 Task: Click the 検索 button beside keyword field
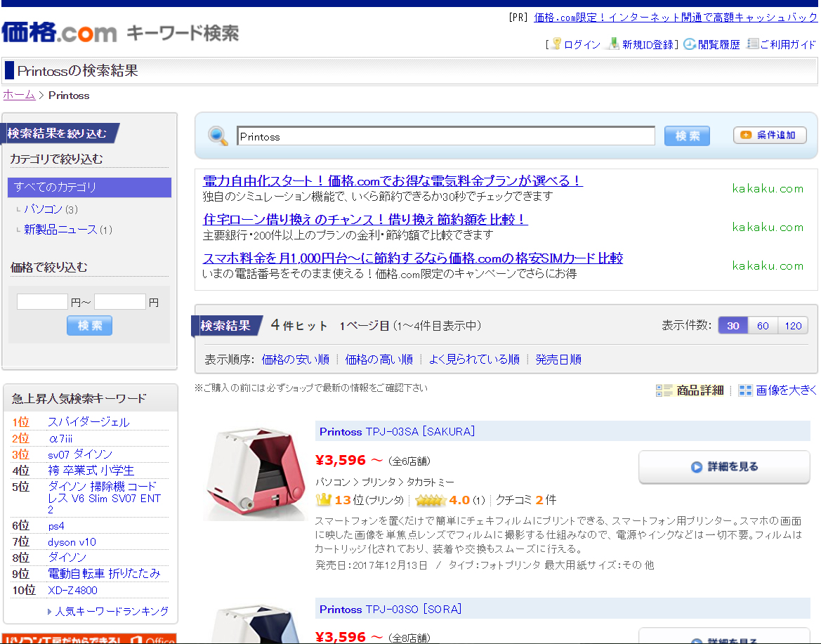(686, 136)
